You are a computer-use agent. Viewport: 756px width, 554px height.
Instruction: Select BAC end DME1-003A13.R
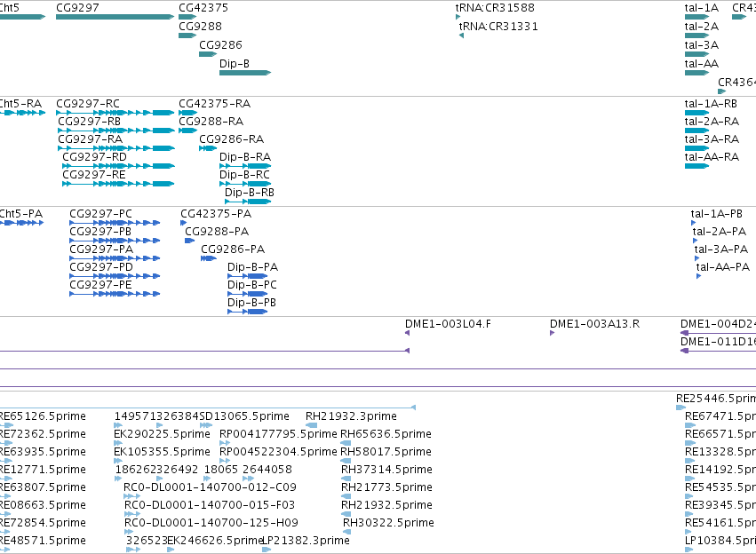coord(552,333)
